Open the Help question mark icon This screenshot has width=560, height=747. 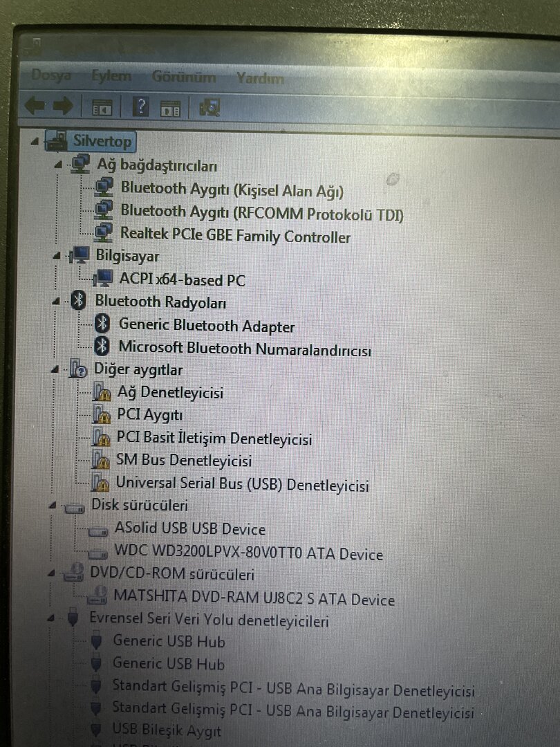(140, 107)
